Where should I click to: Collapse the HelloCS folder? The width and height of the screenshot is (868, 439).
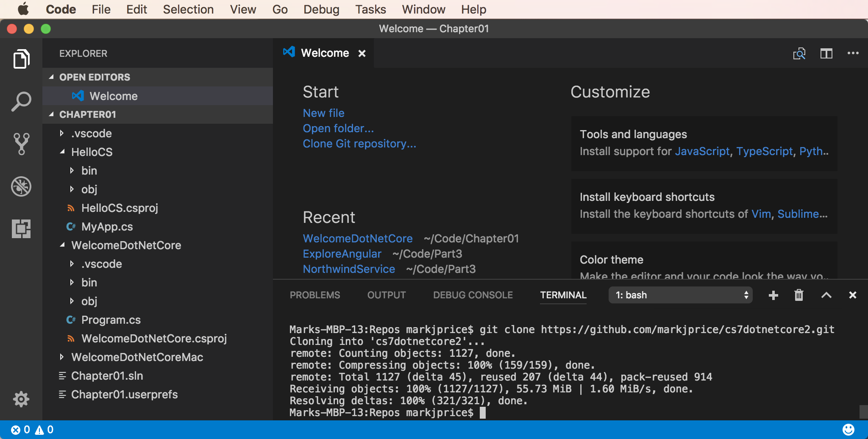pos(62,152)
